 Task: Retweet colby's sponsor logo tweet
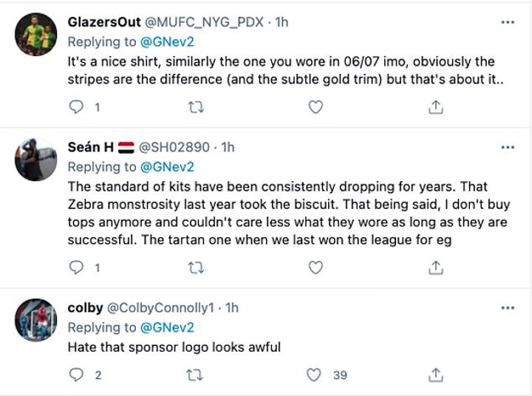(195, 375)
